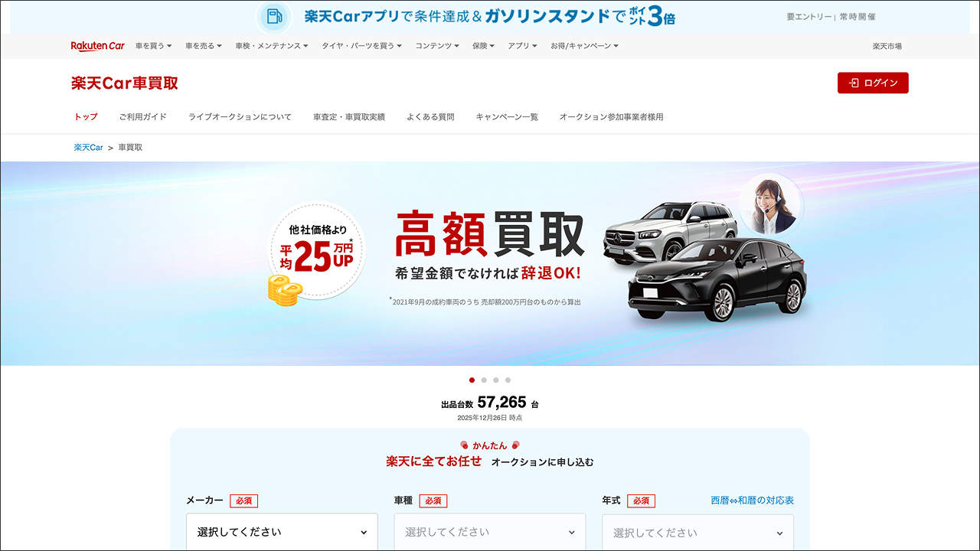Open the メーカー selection dropdown
Viewport: 980px width, 551px height.
[x=282, y=531]
